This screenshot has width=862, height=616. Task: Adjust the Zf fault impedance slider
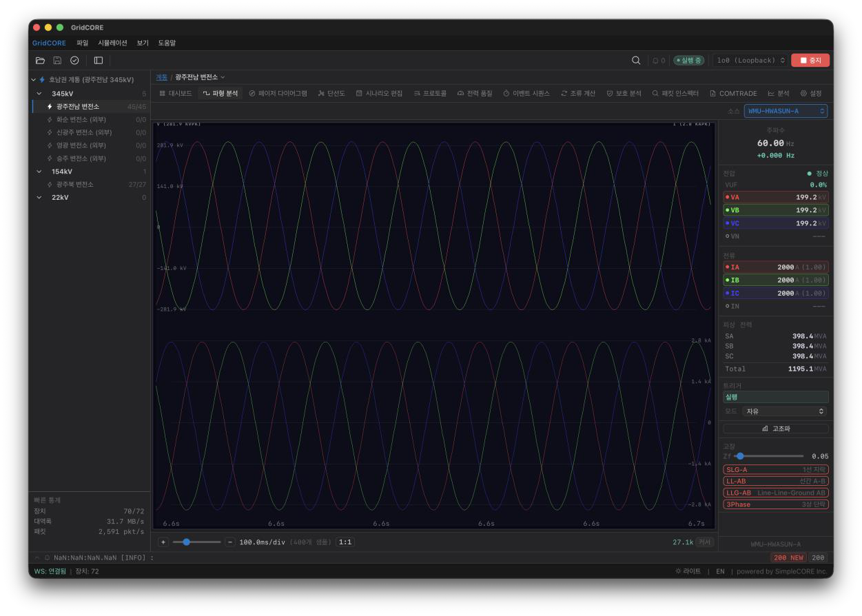(770, 456)
